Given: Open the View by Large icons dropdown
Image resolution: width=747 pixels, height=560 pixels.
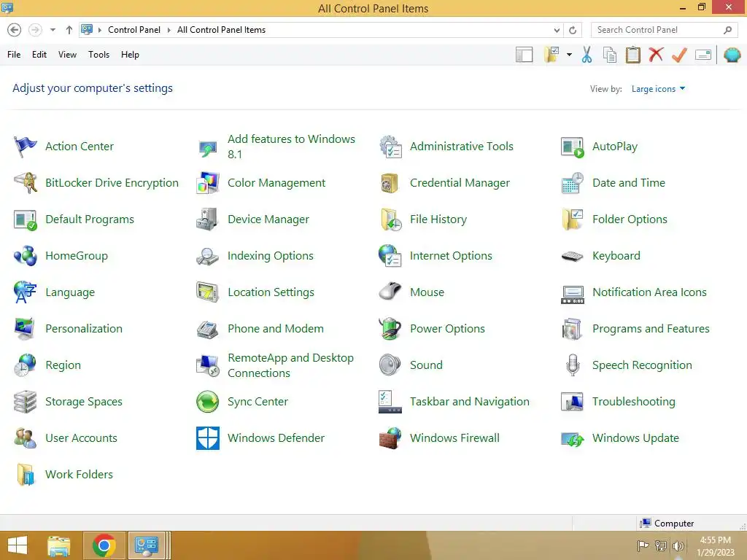Looking at the screenshot, I should coord(658,88).
